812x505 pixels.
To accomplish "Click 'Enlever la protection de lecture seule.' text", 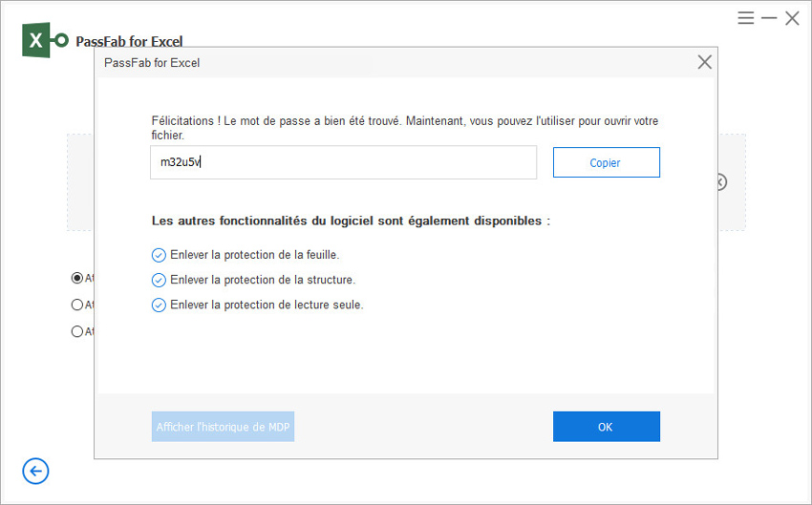I will [267, 305].
